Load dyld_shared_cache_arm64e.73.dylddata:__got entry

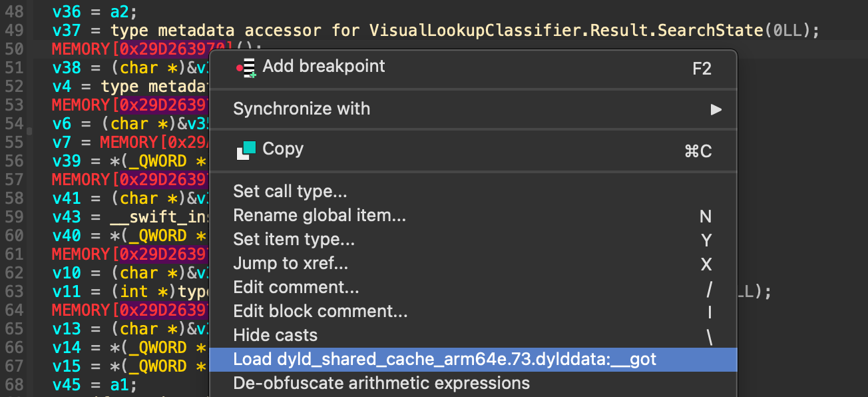445,360
